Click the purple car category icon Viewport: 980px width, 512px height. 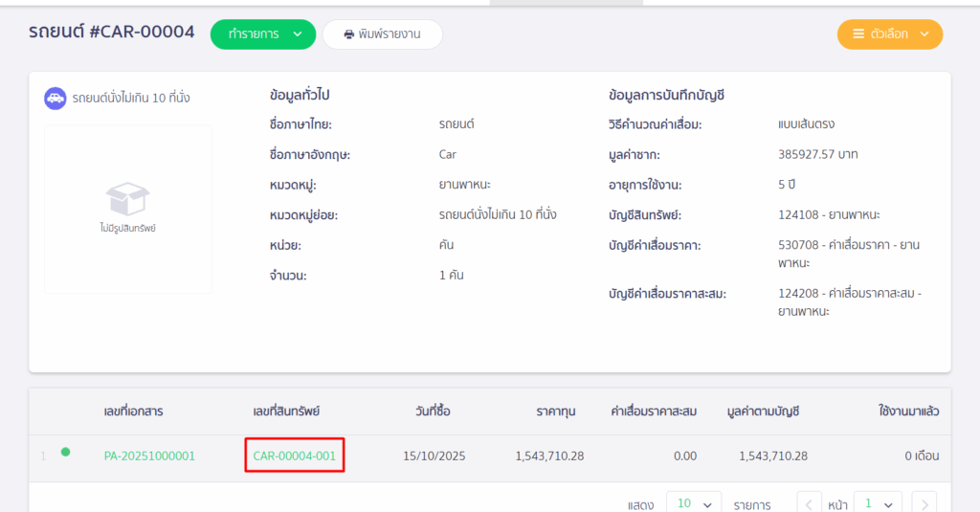56,98
